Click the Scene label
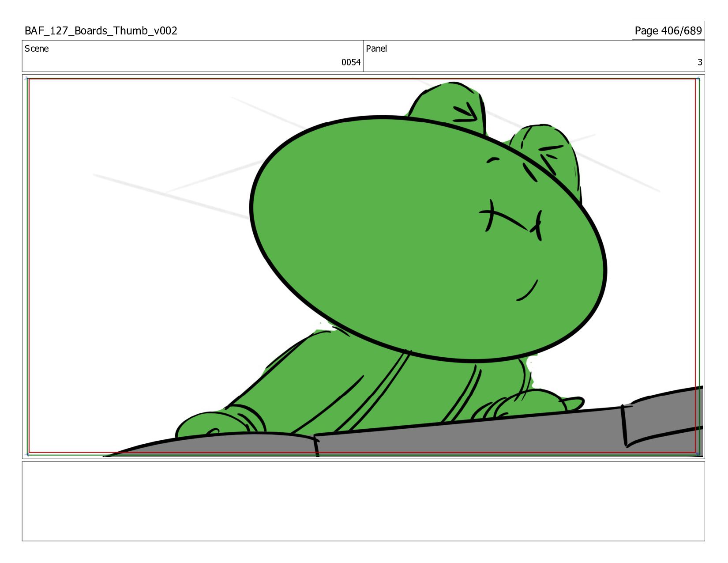This screenshot has width=728, height=563. (37, 49)
